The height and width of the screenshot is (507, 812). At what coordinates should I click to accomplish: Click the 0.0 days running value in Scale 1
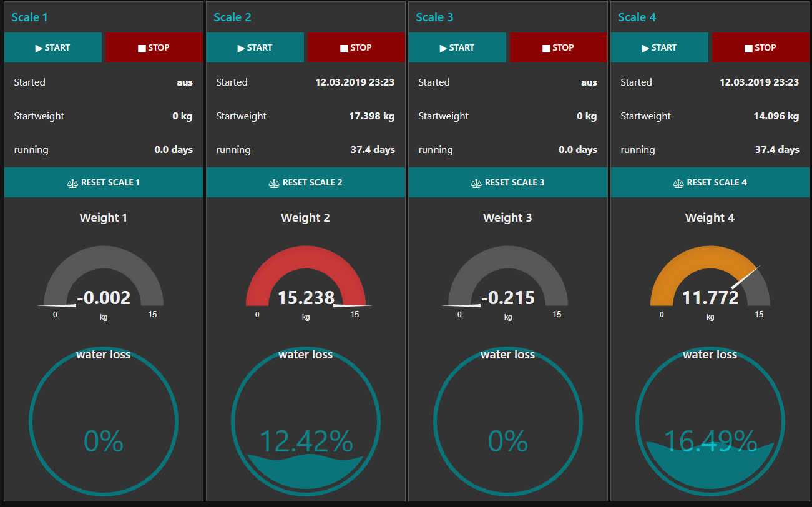coord(174,150)
